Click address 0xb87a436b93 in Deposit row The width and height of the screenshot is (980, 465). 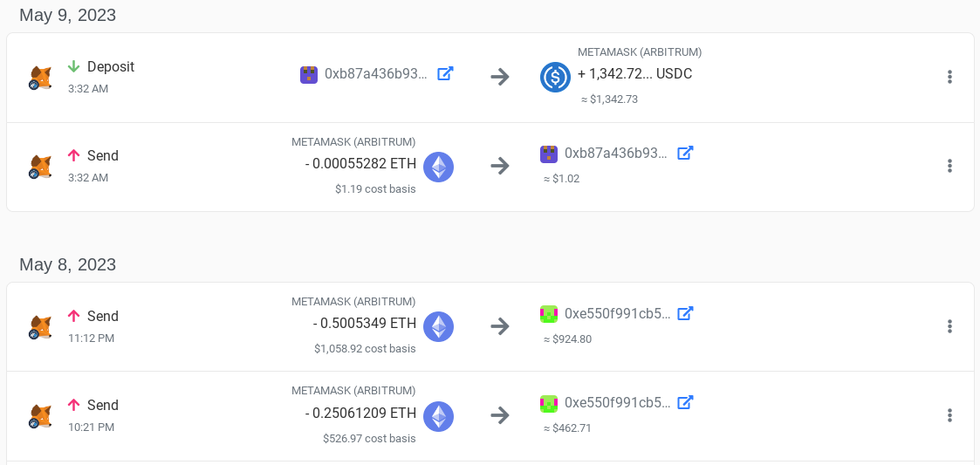(x=376, y=74)
